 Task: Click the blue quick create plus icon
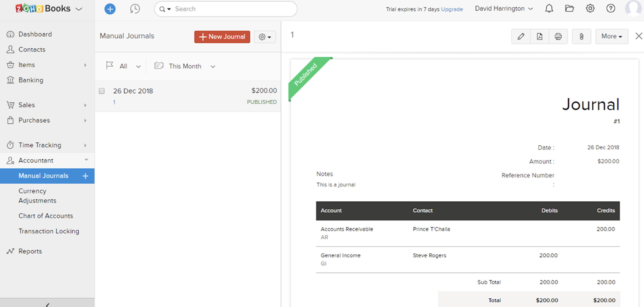point(110,9)
